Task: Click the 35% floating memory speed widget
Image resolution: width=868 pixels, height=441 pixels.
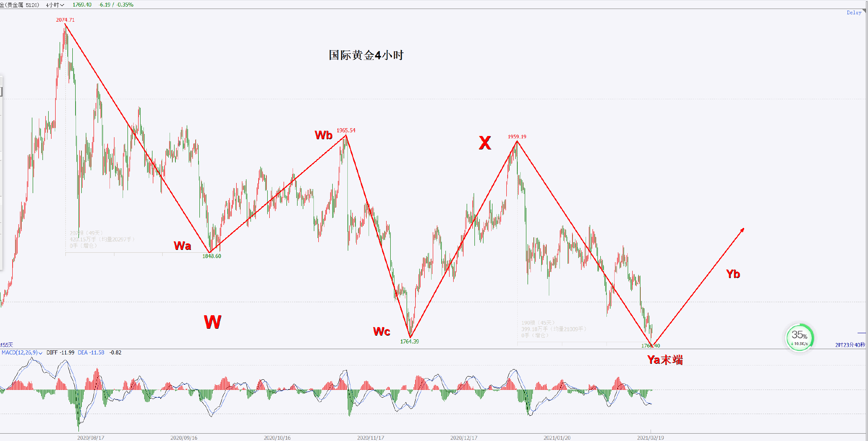Action: pos(800,338)
